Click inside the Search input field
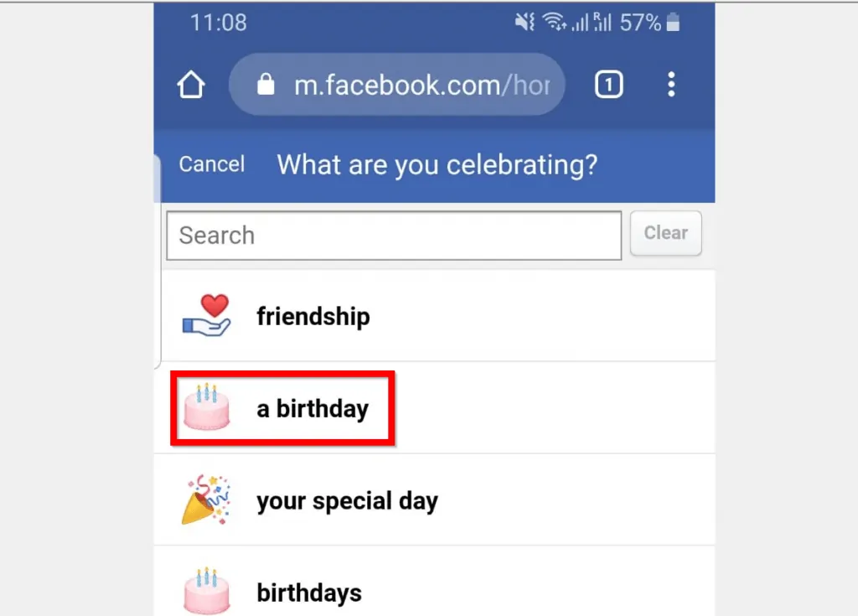858x616 pixels. pos(393,236)
